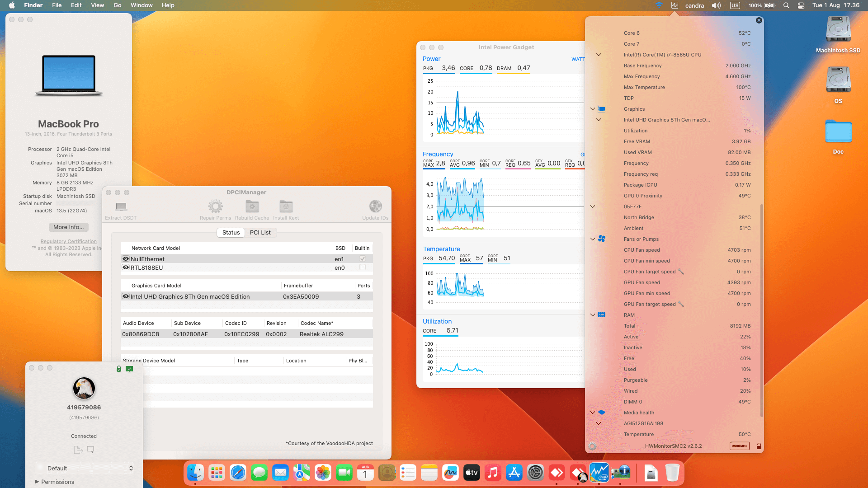This screenshot has width=868, height=488.
Task: Open the Regulatory Certification link
Action: tap(68, 241)
